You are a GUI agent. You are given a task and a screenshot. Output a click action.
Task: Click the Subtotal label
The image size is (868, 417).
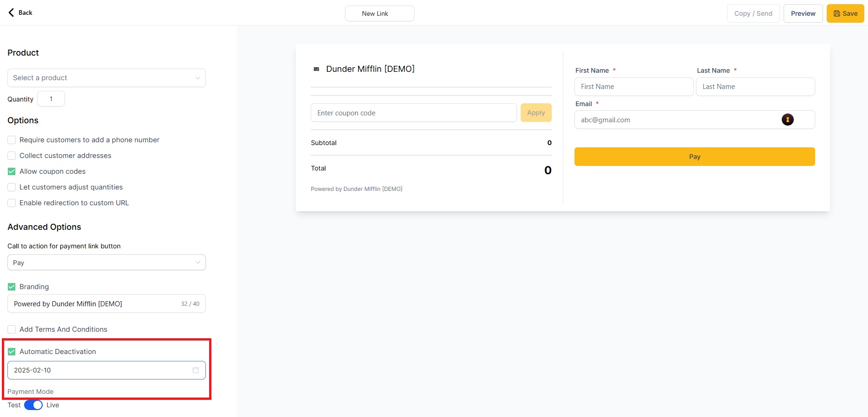tap(324, 143)
